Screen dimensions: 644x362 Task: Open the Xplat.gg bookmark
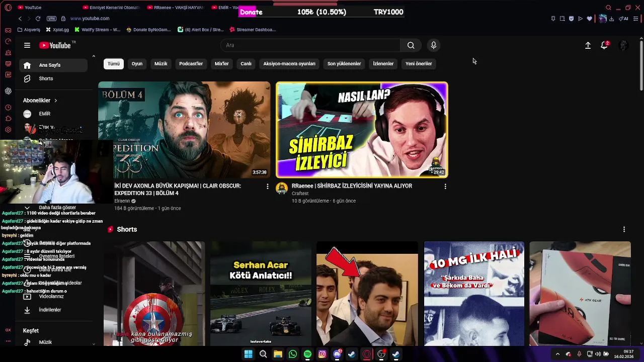pyautogui.click(x=57, y=30)
